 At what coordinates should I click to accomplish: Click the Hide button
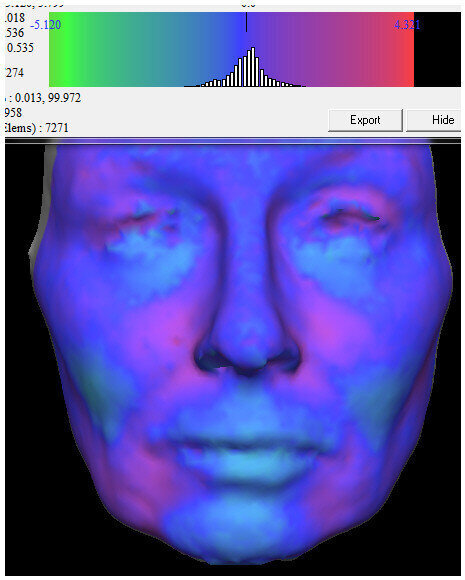434,120
